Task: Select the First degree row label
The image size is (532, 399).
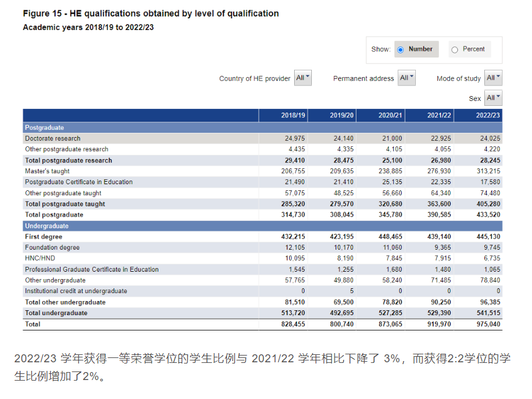Action: (x=43, y=237)
